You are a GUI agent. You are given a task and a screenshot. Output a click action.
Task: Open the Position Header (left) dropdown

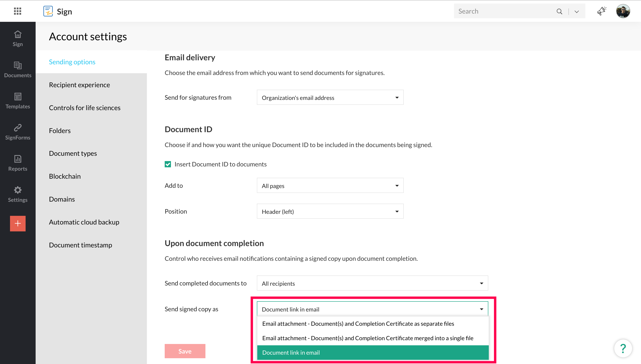tap(330, 212)
